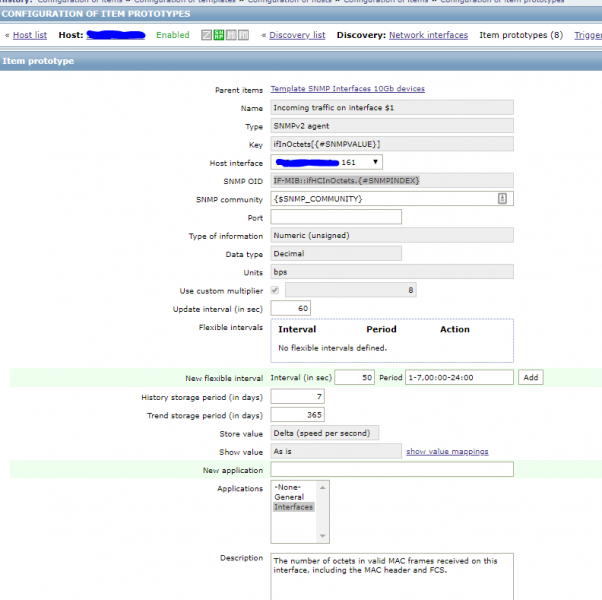
Task: Click the redacted Host name link
Action: pos(116,35)
